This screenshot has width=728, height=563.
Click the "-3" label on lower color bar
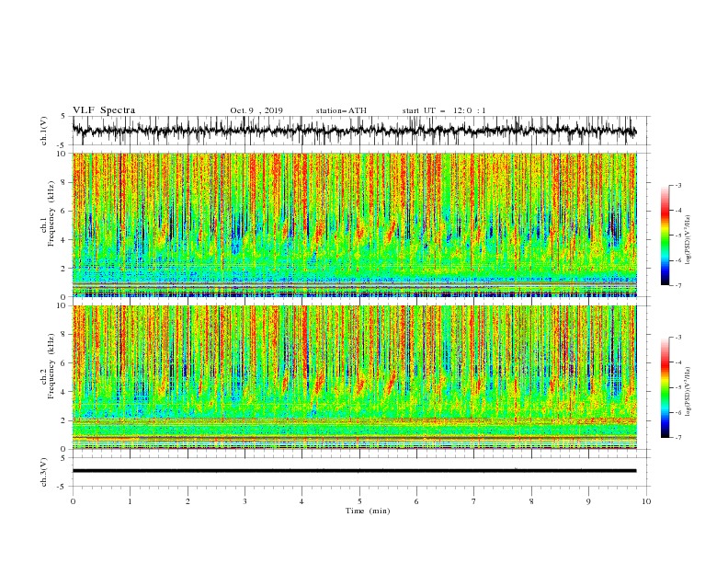pyautogui.click(x=678, y=338)
